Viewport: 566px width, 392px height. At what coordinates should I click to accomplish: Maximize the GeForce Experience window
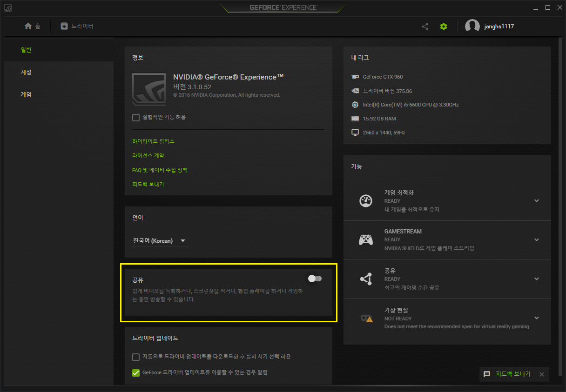[x=548, y=7]
